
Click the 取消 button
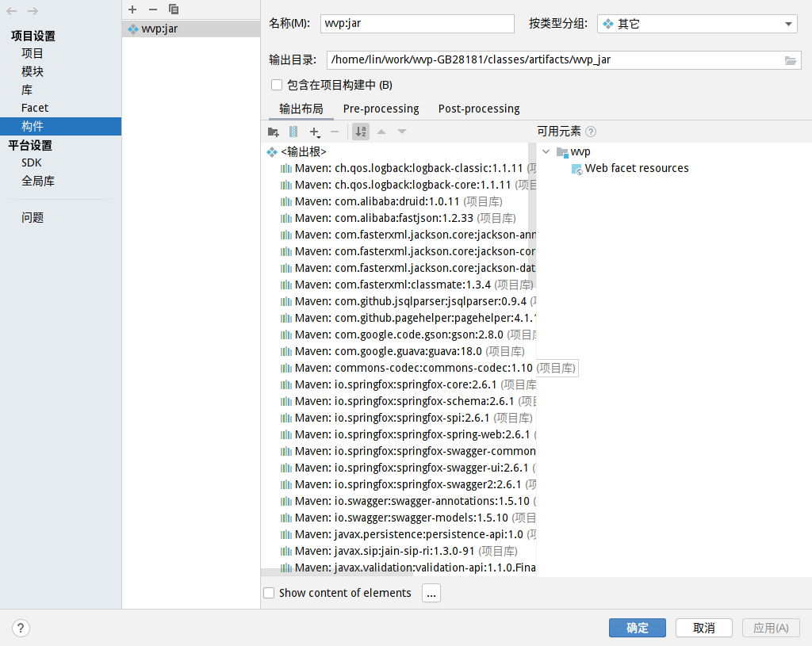click(703, 628)
